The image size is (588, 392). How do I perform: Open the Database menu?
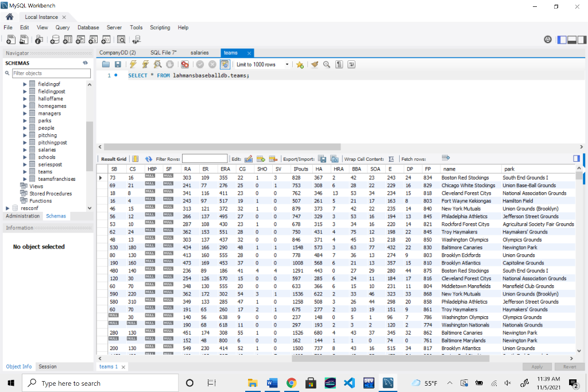click(88, 28)
